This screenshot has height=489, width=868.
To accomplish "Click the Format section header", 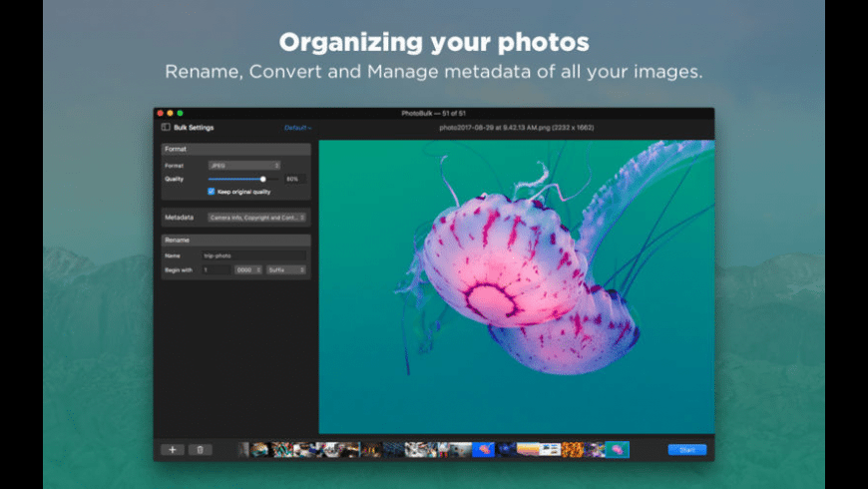I will (235, 149).
